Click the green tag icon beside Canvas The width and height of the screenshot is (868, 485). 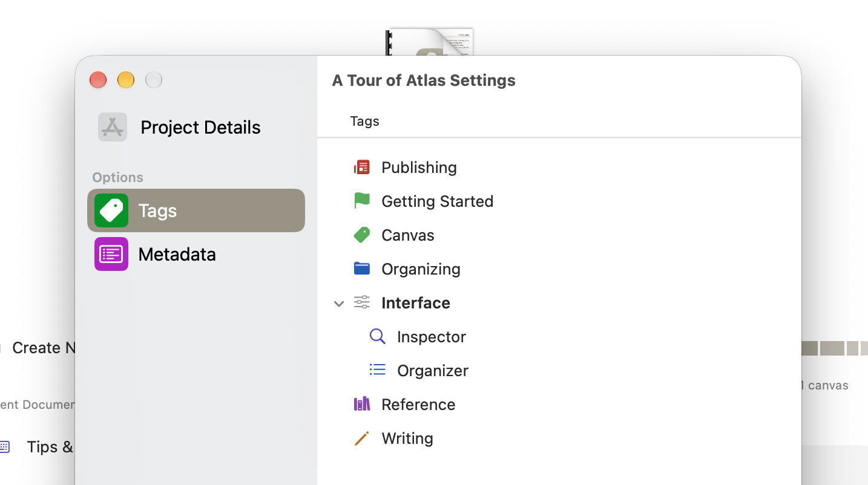pos(362,235)
